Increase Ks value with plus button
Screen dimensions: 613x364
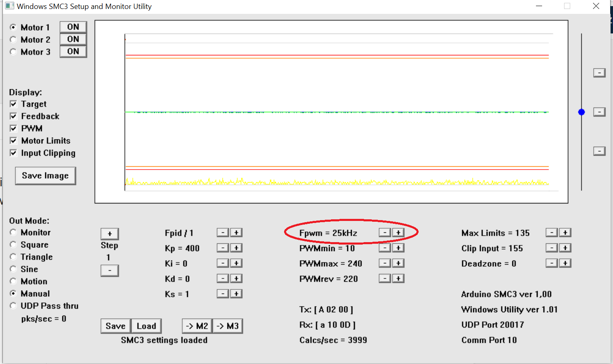236,294
